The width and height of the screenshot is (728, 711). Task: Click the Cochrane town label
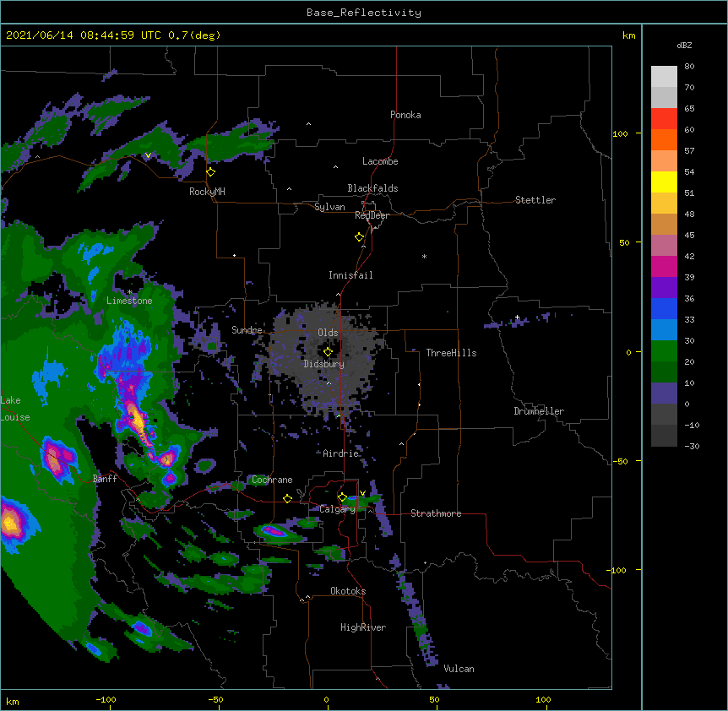tap(272, 480)
